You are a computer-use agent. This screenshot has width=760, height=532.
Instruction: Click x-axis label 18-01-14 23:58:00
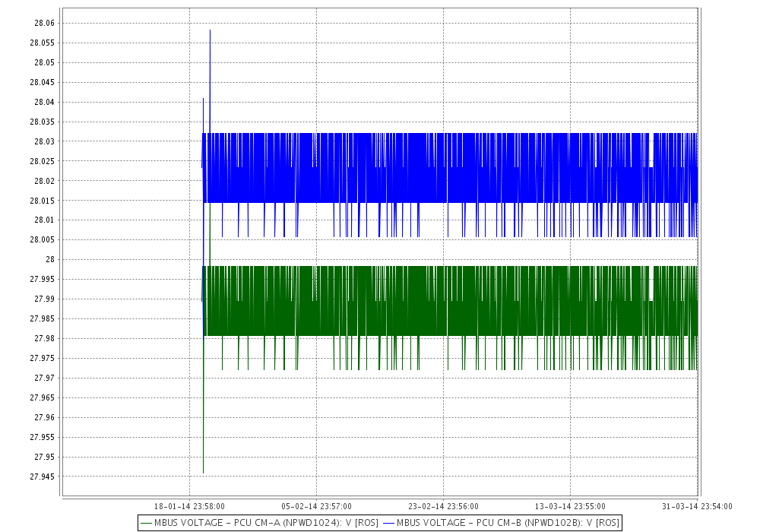pyautogui.click(x=189, y=506)
